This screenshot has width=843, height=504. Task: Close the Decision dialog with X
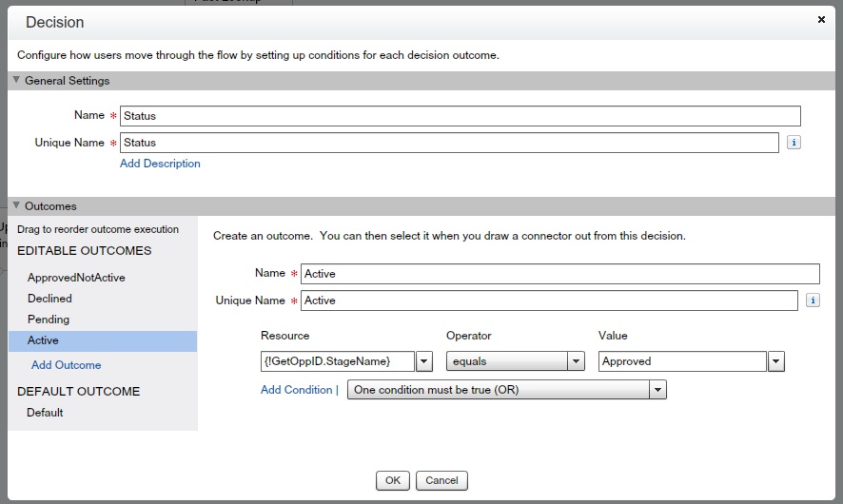coord(821,19)
